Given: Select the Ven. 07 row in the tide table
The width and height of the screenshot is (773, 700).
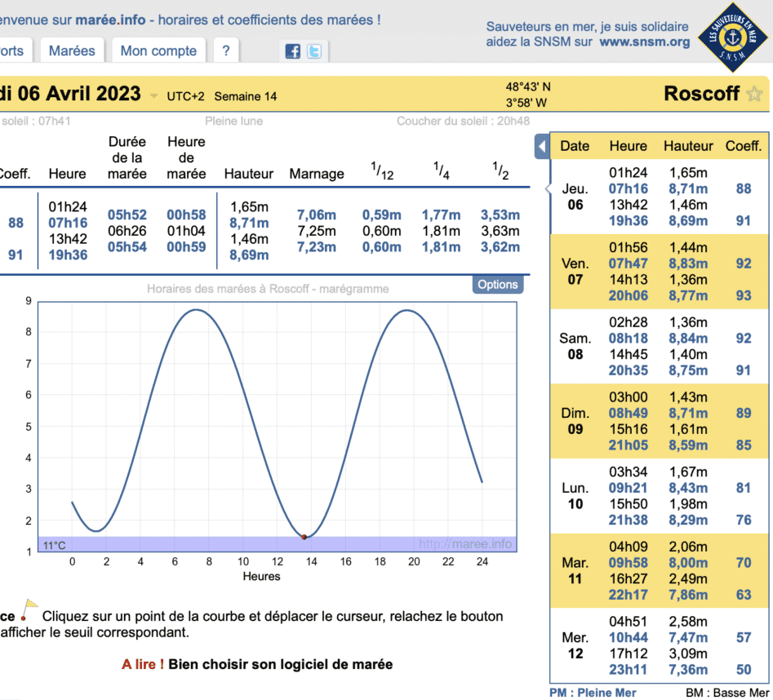Looking at the screenshot, I should [575, 272].
